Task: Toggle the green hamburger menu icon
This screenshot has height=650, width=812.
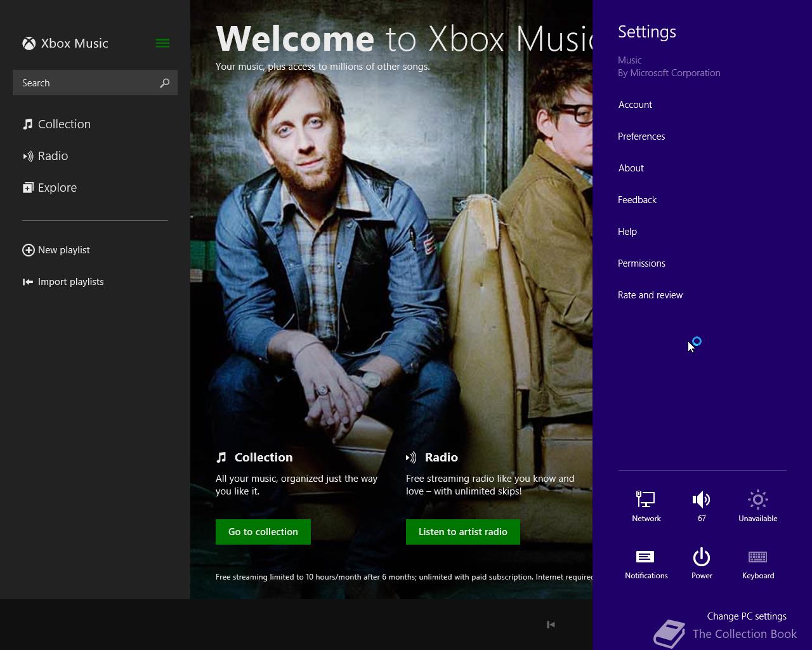Action: click(162, 43)
